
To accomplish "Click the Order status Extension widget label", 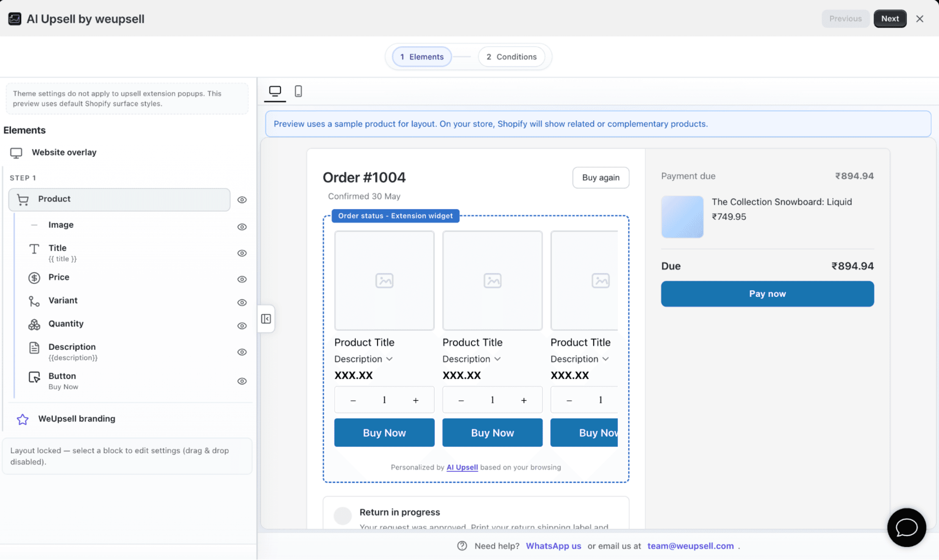I will click(395, 216).
